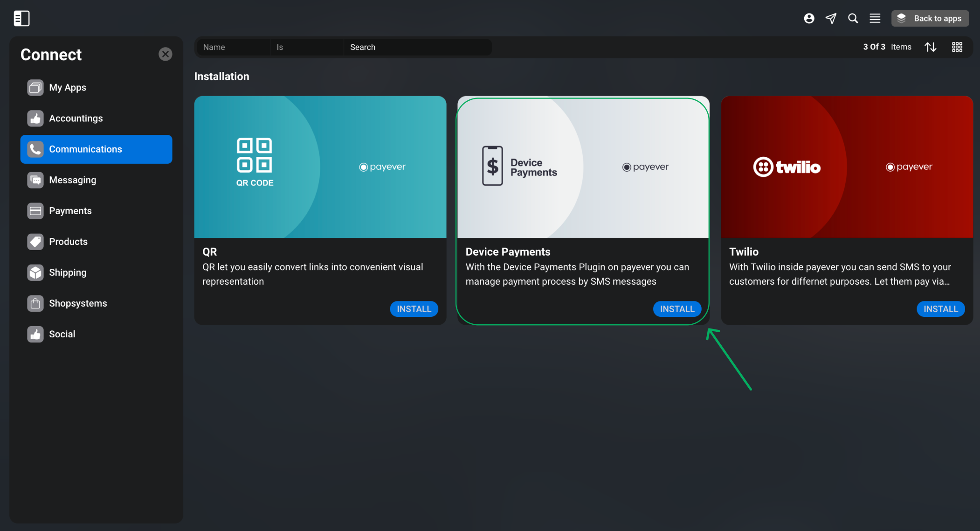
Task: Click the QR card title
Action: pos(210,252)
